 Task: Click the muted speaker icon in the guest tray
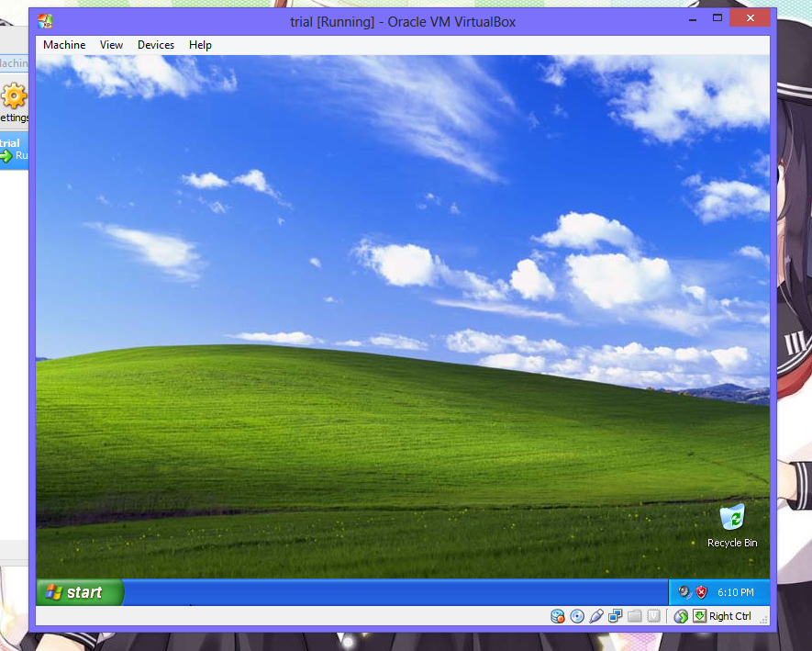684,591
